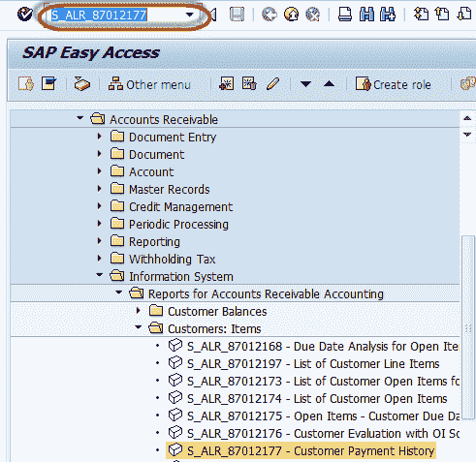476x462 pixels.
Task: Click the vertical scrollbar of menu tree
Action: click(467, 327)
